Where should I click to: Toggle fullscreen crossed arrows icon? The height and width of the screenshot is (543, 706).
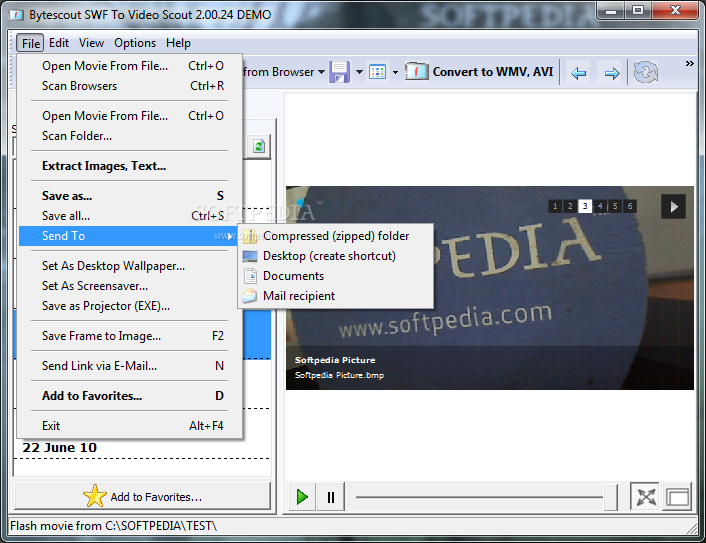(646, 497)
